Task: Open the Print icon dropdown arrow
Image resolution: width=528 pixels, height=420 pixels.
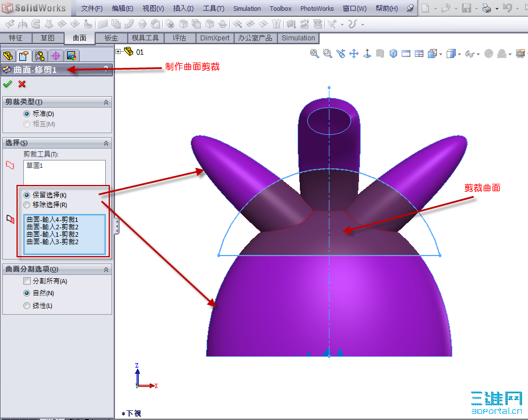Action: pos(497,9)
